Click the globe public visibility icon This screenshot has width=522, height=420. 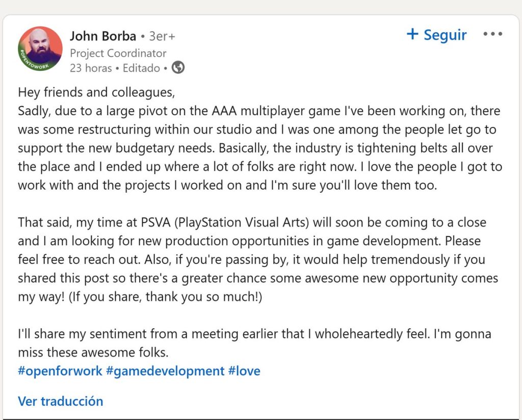(x=178, y=68)
